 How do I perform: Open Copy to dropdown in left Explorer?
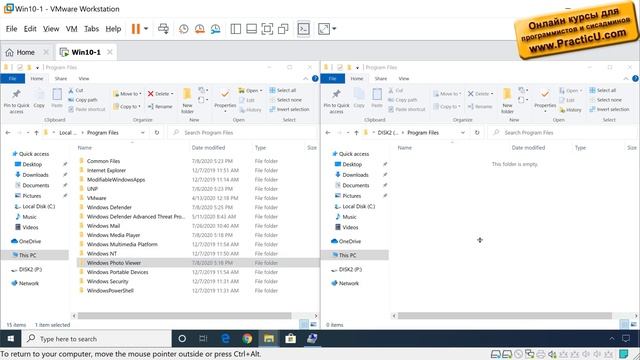click(127, 107)
